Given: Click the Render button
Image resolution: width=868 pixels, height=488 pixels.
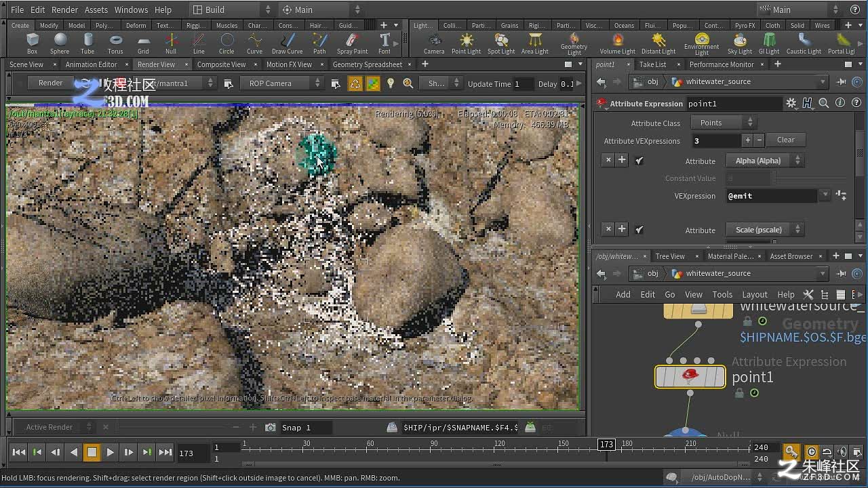Looking at the screenshot, I should point(50,83).
